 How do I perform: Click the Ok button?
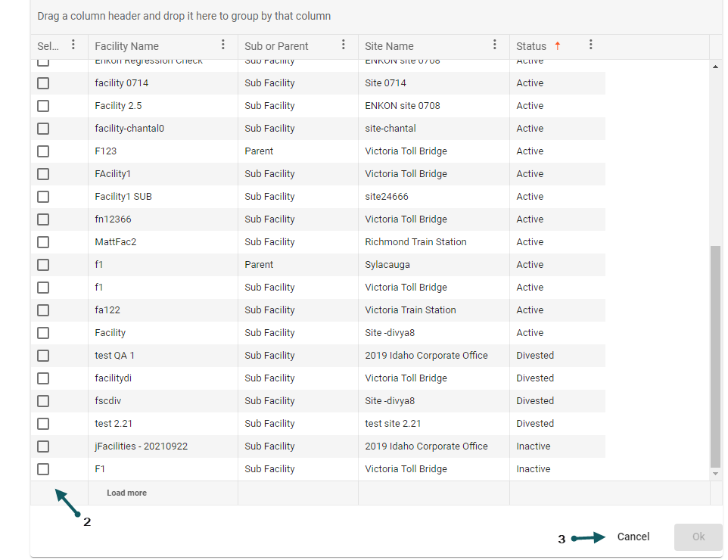(x=698, y=537)
